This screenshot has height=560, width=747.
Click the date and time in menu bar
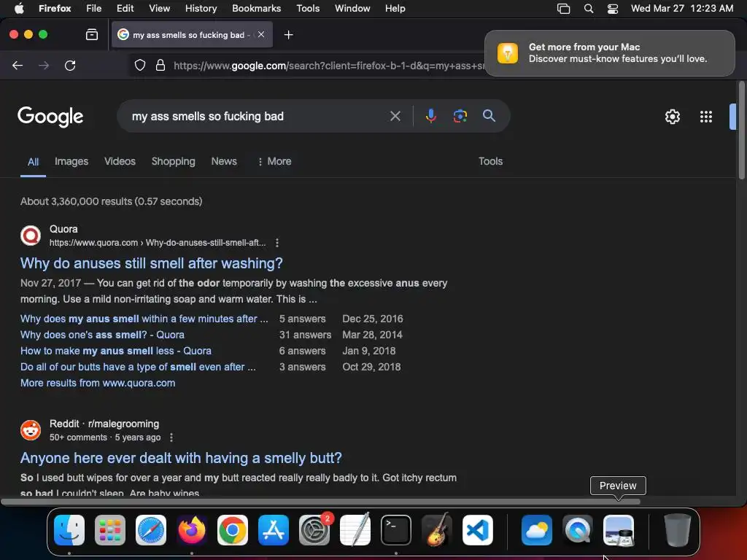point(682,8)
